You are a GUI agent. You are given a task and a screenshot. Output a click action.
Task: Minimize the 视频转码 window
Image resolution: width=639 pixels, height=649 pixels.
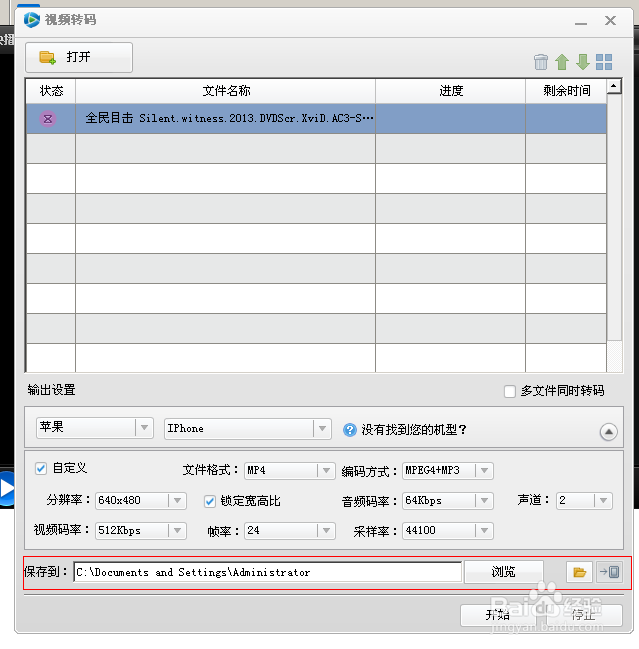pos(581,24)
